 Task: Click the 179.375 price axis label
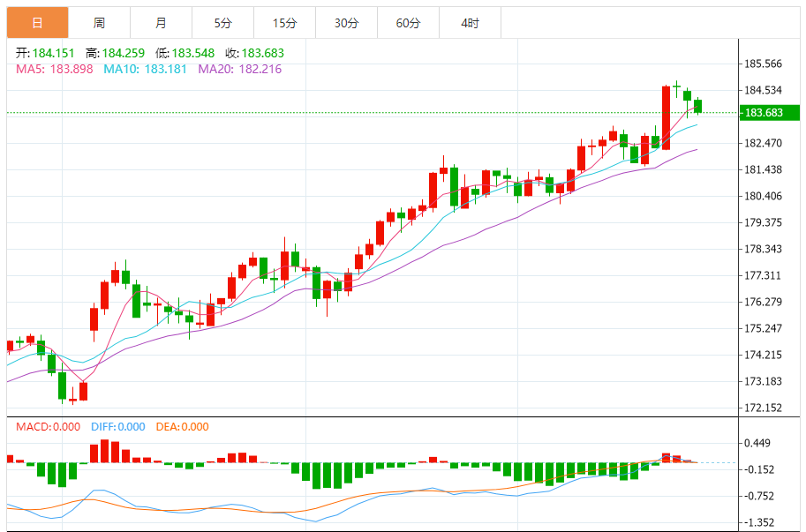[x=763, y=222]
